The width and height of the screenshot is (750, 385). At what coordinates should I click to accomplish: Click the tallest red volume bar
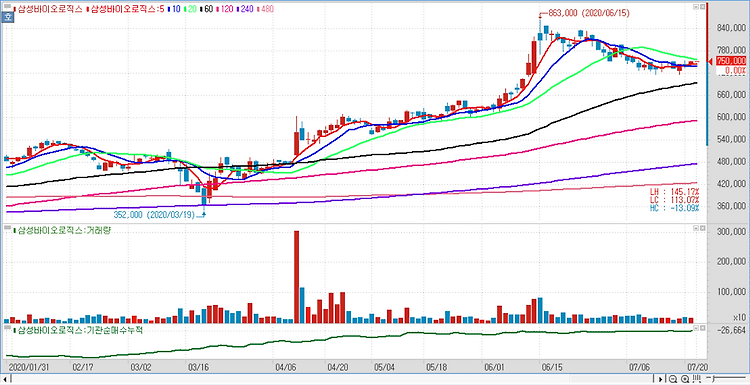pyautogui.click(x=296, y=277)
